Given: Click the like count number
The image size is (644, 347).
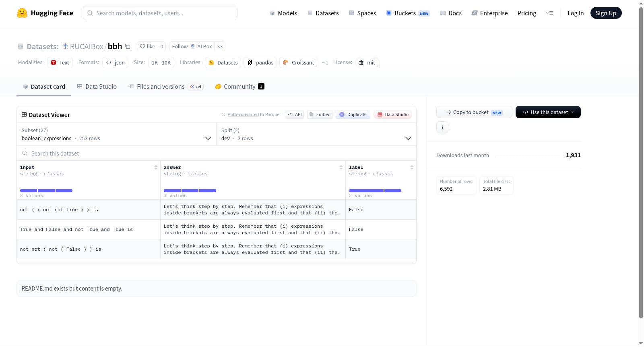Looking at the screenshot, I should pyautogui.click(x=162, y=46).
